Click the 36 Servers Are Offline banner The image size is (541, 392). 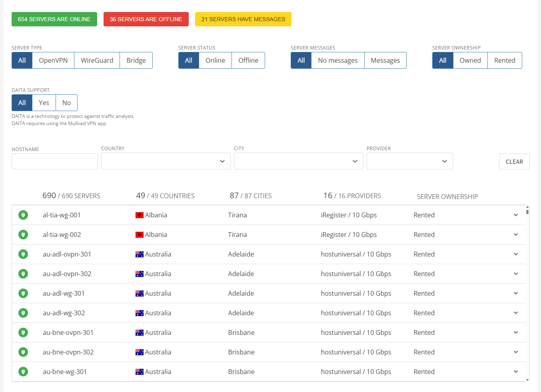(146, 19)
